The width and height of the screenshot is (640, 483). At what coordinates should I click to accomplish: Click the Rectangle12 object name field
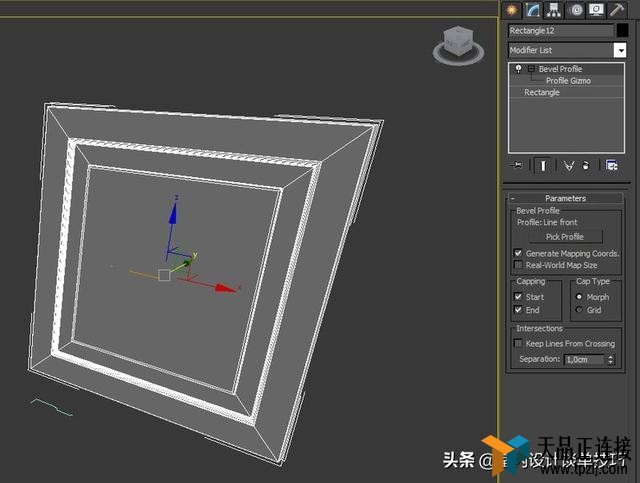click(x=561, y=31)
